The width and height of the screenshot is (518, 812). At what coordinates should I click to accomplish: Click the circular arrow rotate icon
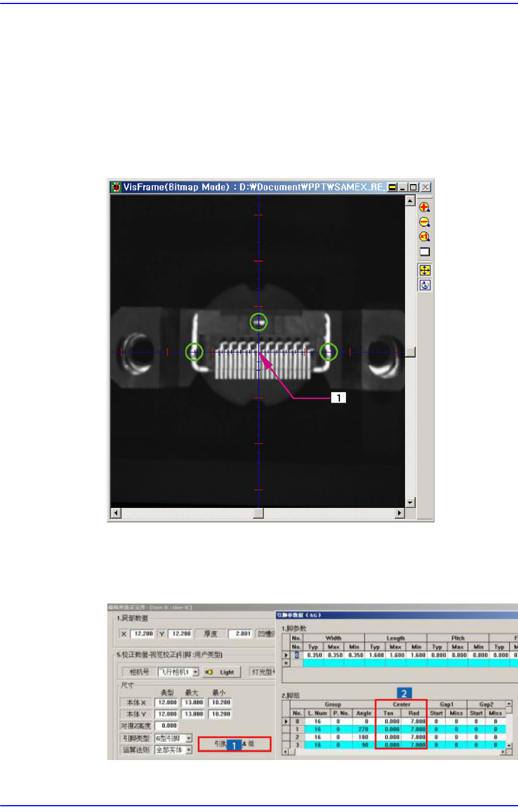tap(424, 285)
